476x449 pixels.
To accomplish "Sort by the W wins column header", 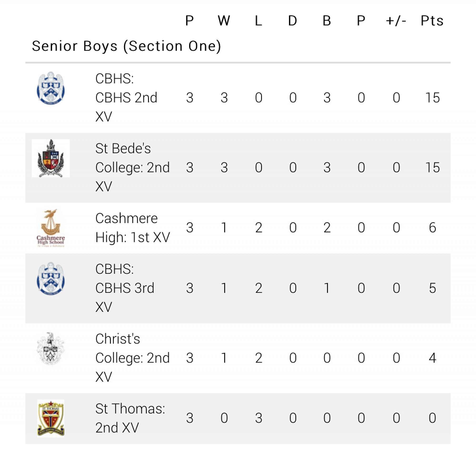I will click(x=224, y=21).
